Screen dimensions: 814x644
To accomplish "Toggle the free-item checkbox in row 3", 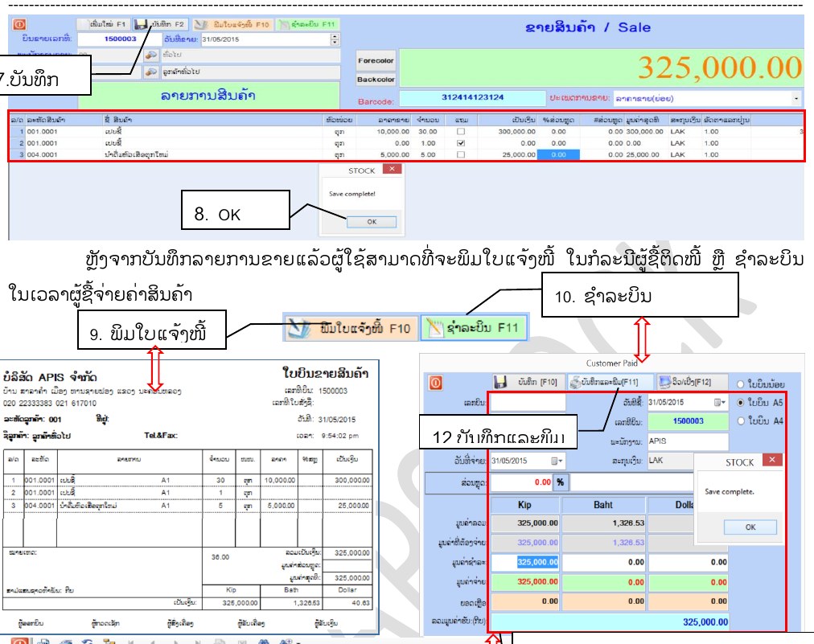I will pyautogui.click(x=460, y=154).
